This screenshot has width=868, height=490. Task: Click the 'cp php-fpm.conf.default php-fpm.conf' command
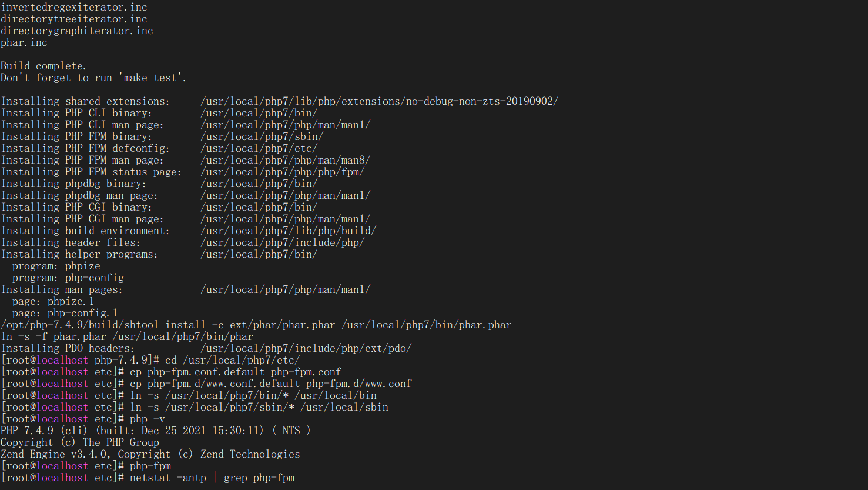[235, 372]
